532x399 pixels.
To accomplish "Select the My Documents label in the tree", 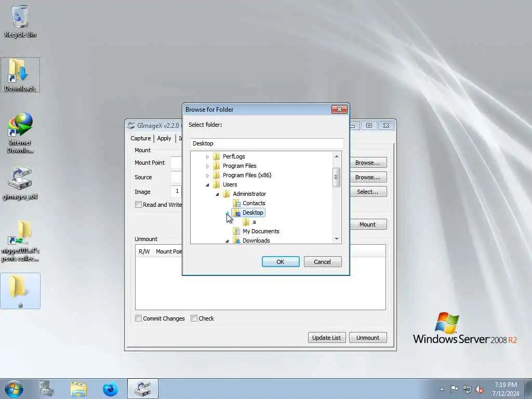I will pos(261,231).
